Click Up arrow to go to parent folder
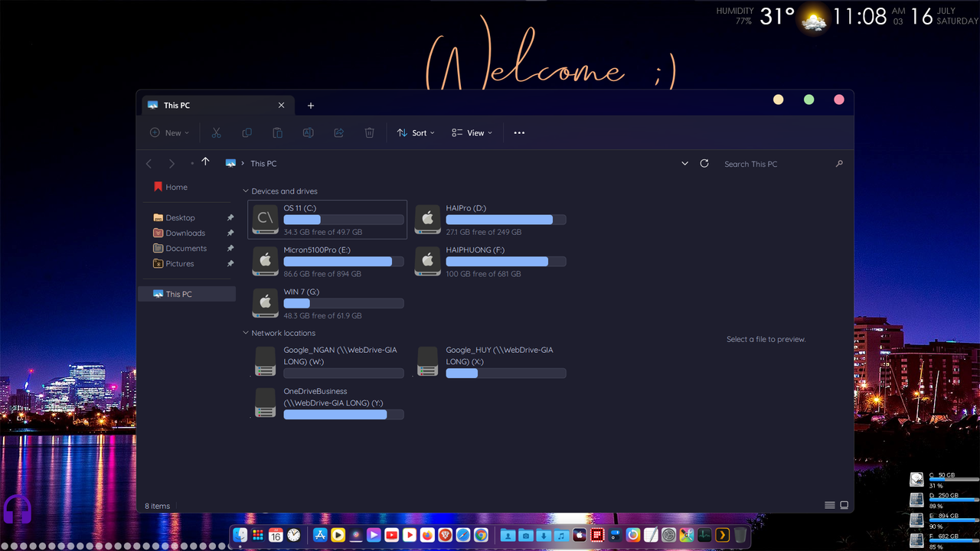980x551 pixels. coord(205,162)
